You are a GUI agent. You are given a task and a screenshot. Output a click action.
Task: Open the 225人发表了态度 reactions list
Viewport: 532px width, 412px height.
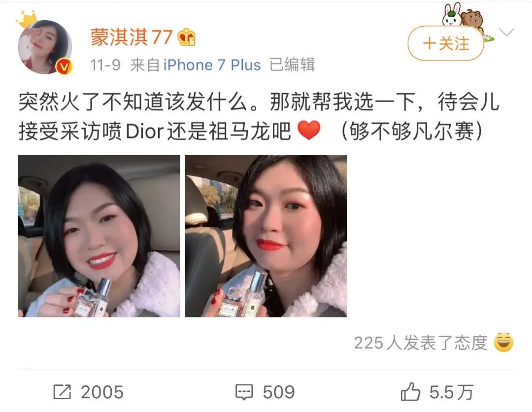[x=421, y=343]
